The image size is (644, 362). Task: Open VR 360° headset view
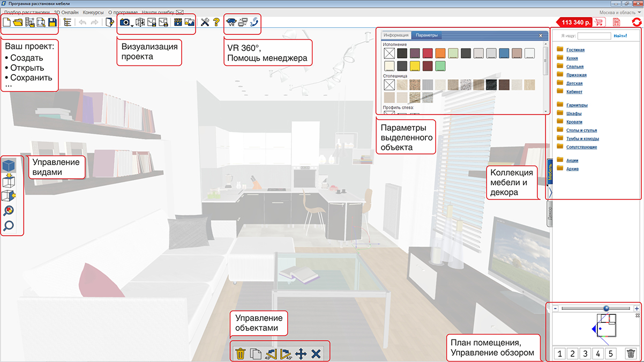pos(231,23)
